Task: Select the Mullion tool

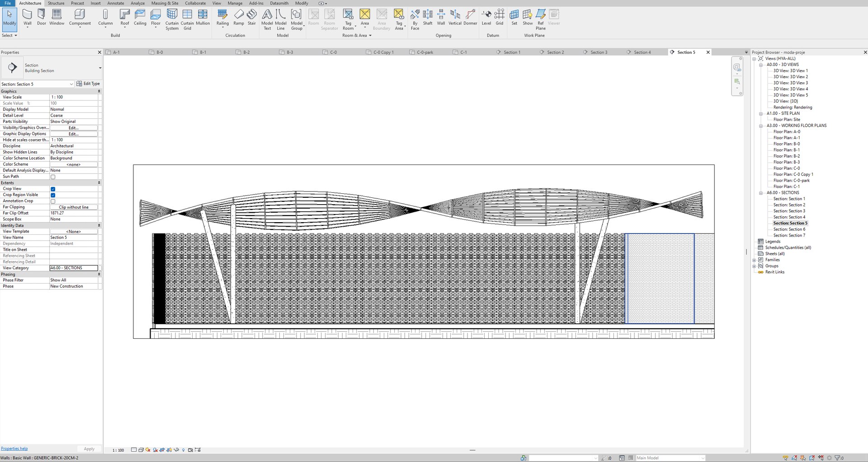Action: [x=203, y=18]
